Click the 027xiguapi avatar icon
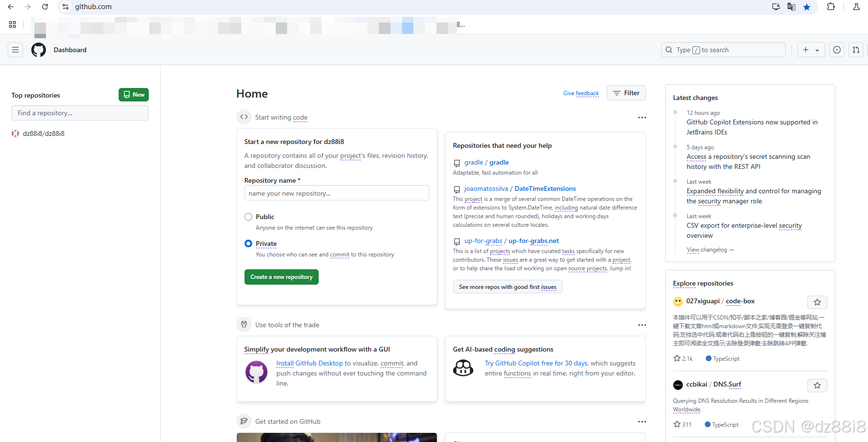The height and width of the screenshot is (442, 868). pos(678,302)
